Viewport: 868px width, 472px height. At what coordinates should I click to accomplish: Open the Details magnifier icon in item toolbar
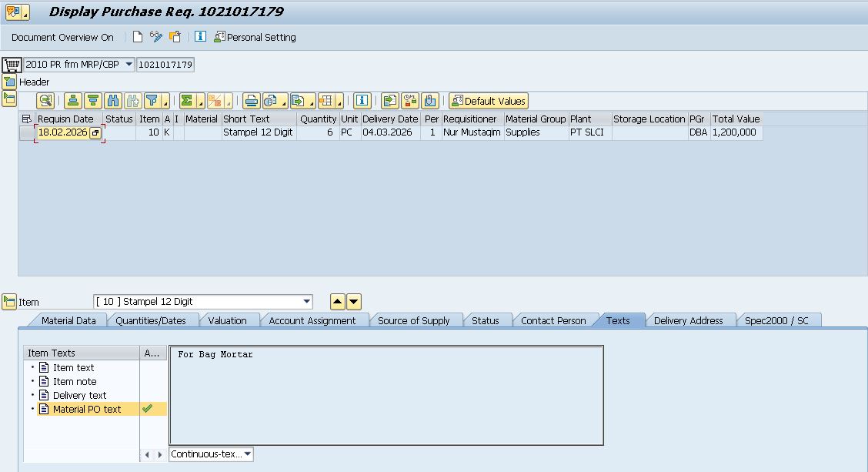tap(45, 101)
